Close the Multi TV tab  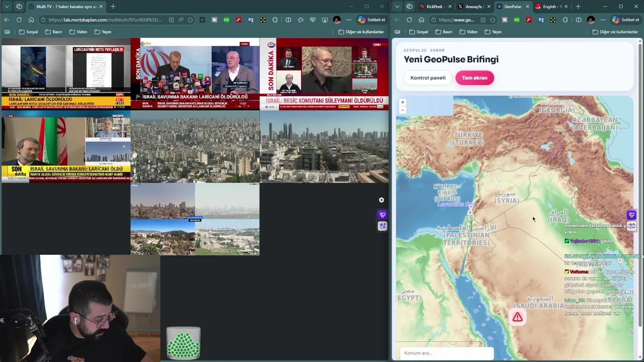point(101,7)
